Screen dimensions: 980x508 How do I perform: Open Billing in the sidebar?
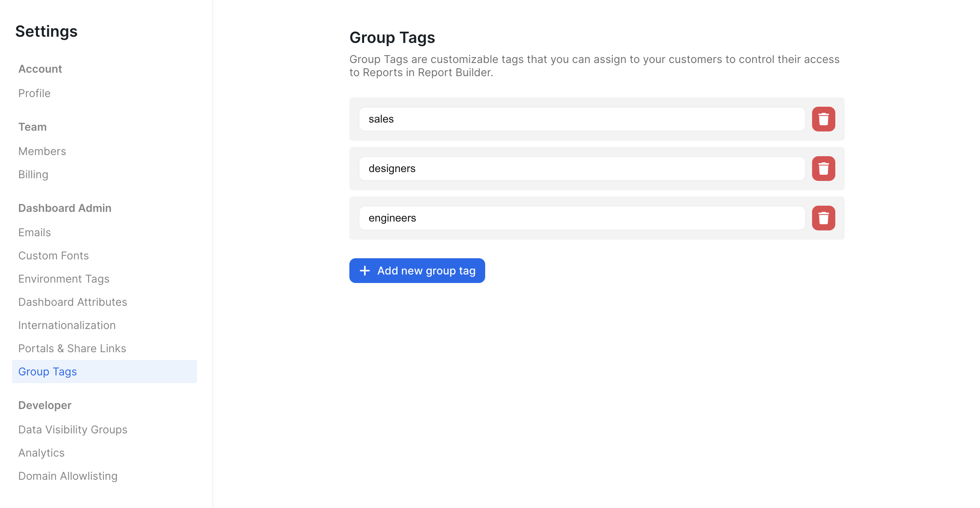point(33,174)
